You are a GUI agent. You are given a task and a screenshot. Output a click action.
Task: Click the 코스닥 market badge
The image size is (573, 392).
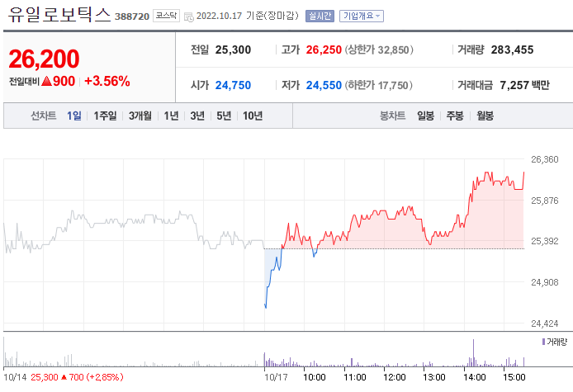point(166,16)
